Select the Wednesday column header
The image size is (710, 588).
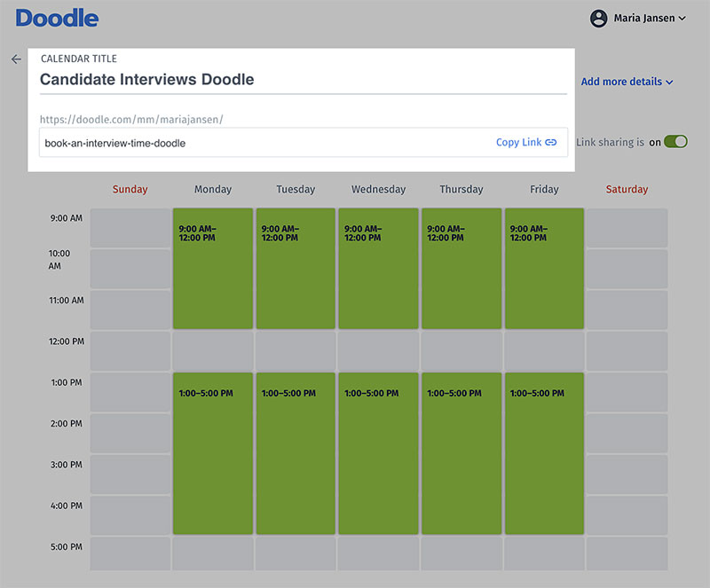pos(379,189)
